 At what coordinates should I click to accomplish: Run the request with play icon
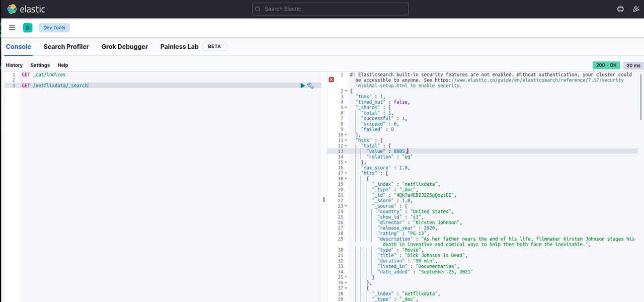[302, 86]
